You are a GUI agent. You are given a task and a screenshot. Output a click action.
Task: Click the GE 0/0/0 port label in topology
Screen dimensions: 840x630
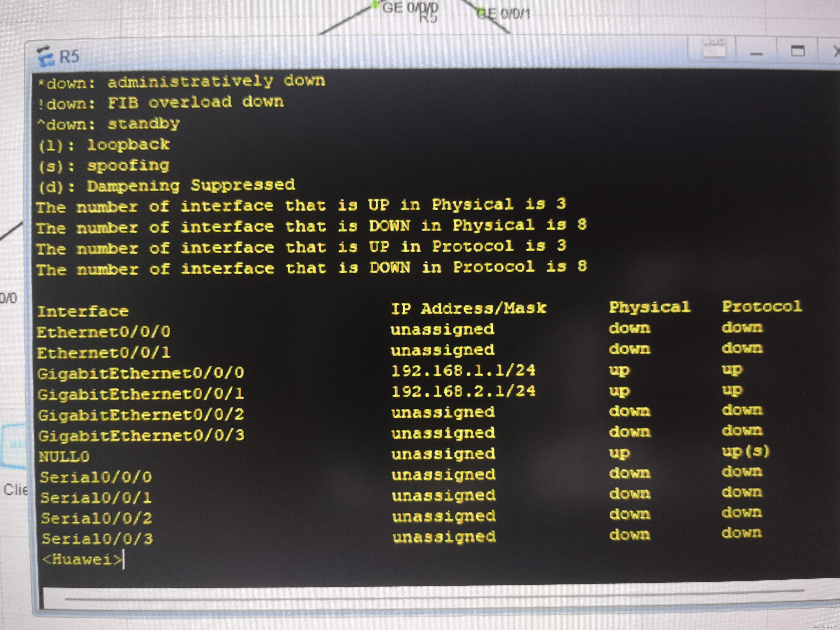tap(410, 8)
